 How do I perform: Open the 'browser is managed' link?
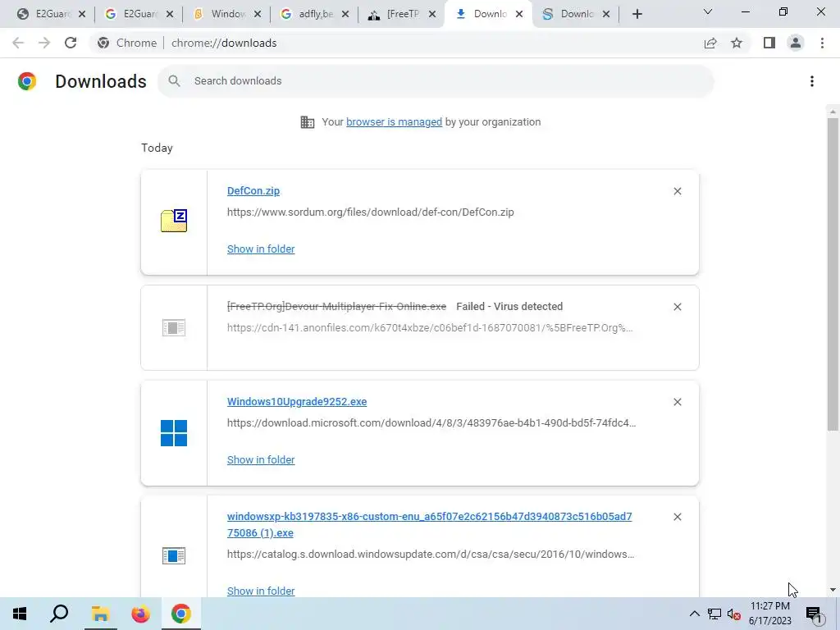(x=394, y=122)
